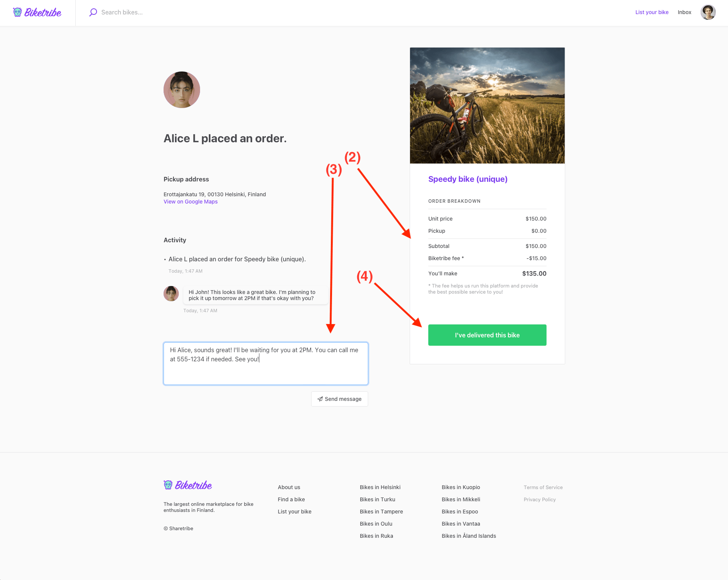
Task: Click the Speedy bike photo thumbnail
Action: [487, 106]
